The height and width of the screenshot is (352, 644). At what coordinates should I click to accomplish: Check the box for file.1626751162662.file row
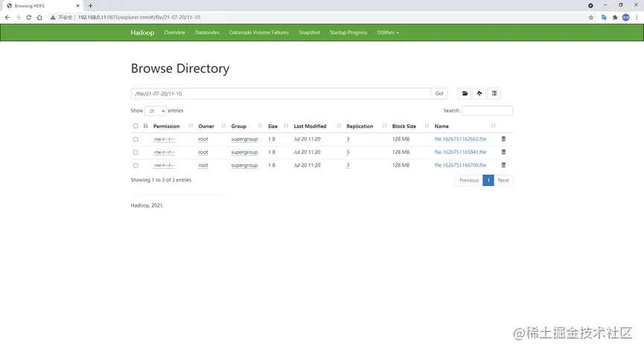136,139
